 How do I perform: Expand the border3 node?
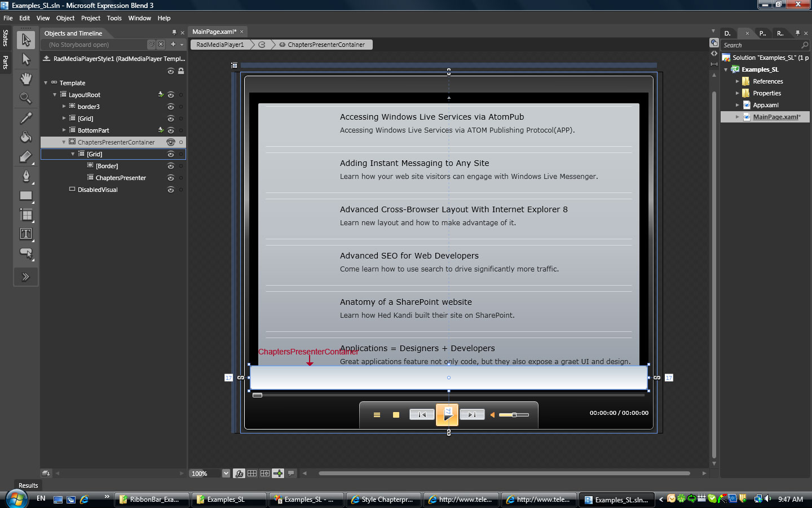64,107
